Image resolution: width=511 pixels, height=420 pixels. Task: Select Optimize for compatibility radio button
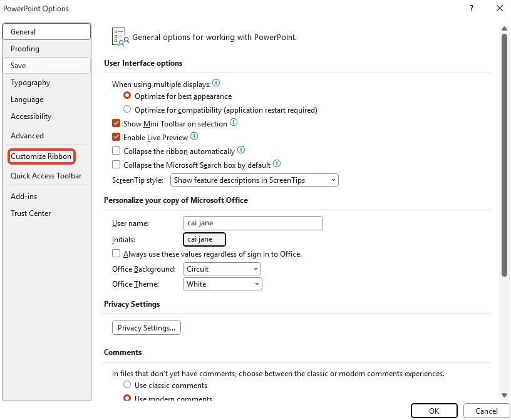[127, 108]
